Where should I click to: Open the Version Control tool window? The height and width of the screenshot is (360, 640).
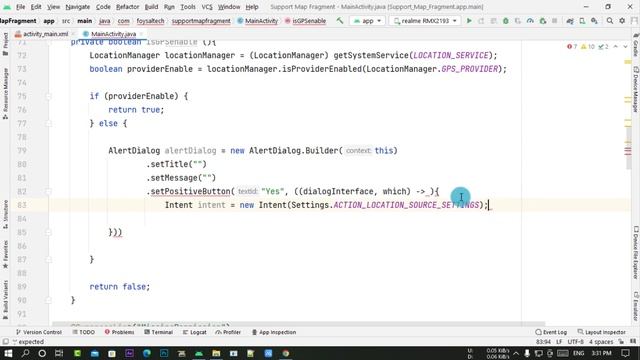(x=39, y=332)
